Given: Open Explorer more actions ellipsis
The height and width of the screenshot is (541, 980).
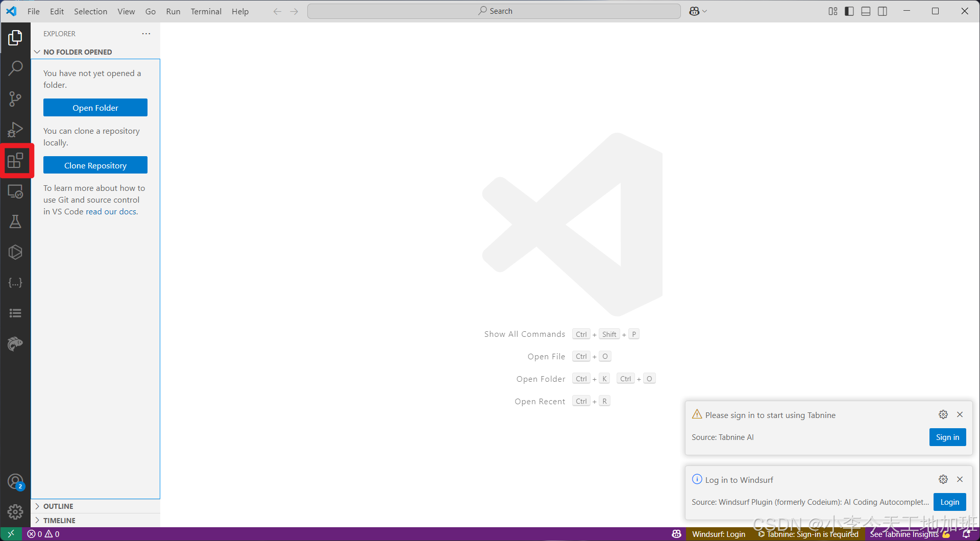Looking at the screenshot, I should click(146, 34).
